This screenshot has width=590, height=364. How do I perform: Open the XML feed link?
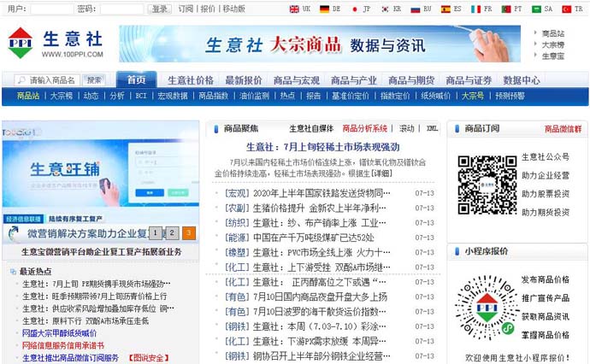[x=432, y=129]
